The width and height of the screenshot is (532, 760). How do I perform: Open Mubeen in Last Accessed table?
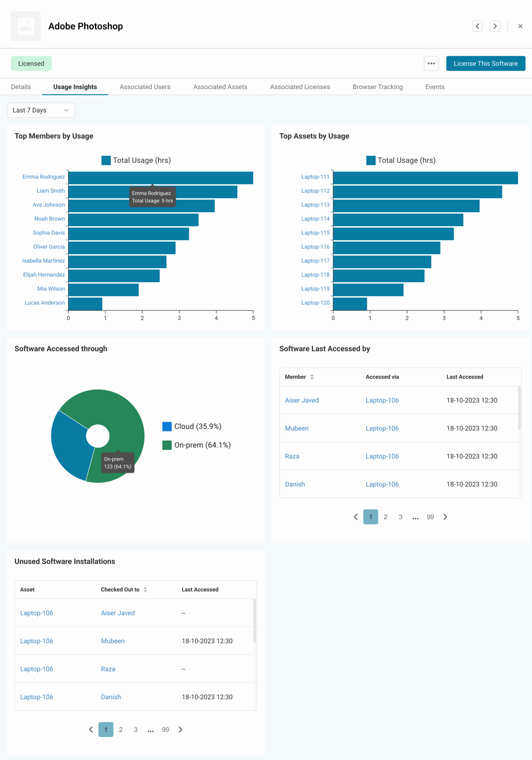click(x=297, y=428)
